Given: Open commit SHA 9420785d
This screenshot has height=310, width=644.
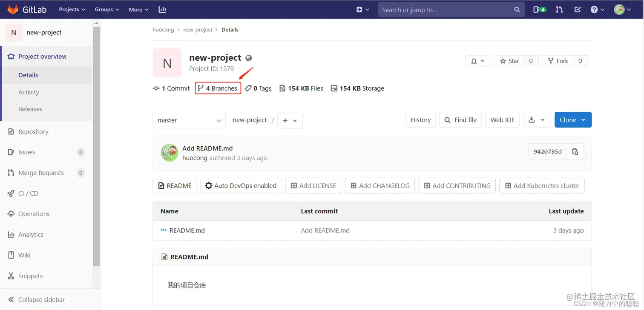Looking at the screenshot, I should tap(547, 151).
